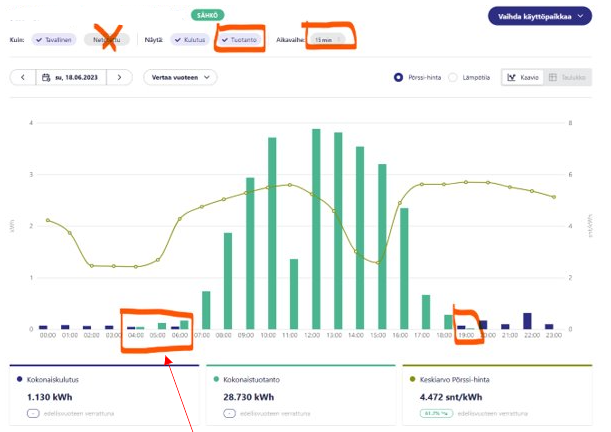611x432 pixels.
Task: Click the 13:00 production bar
Action: tap(338, 231)
